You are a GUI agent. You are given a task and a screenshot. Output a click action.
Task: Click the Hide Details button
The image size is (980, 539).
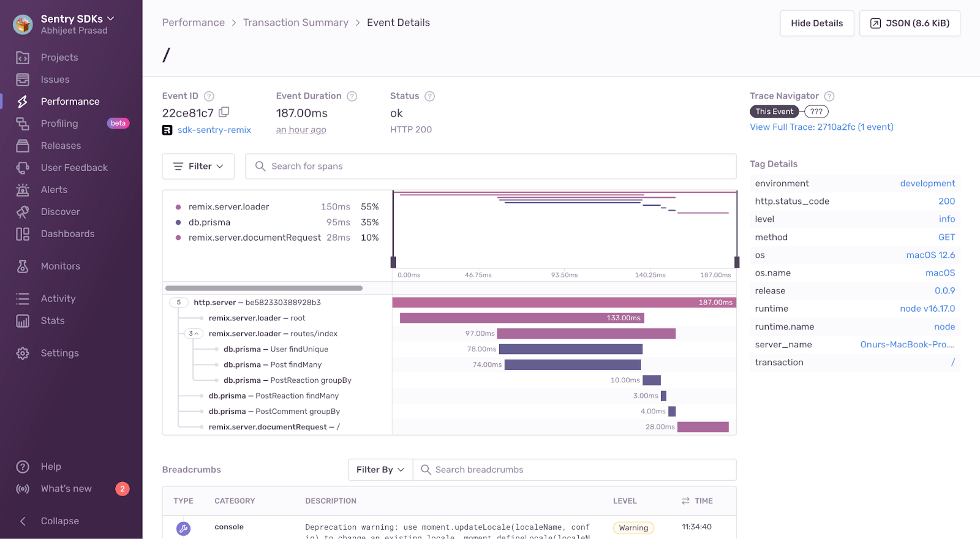pos(817,23)
